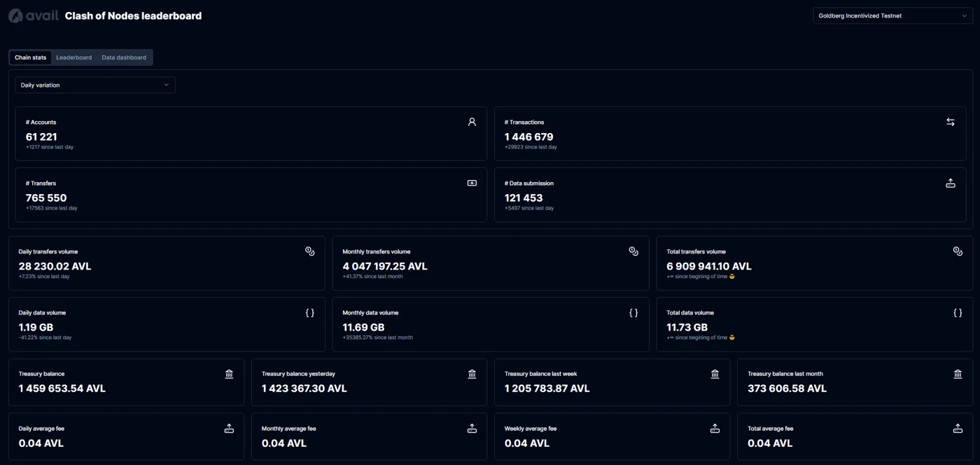980x465 pixels.
Task: Switch to the Leaderboard tab
Action: [74, 57]
